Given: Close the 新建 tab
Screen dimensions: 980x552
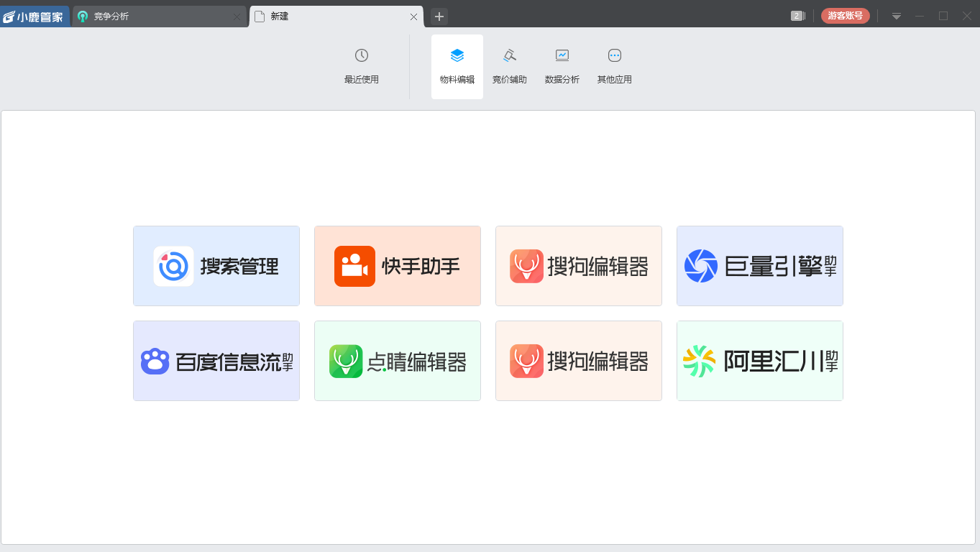Looking at the screenshot, I should [413, 17].
